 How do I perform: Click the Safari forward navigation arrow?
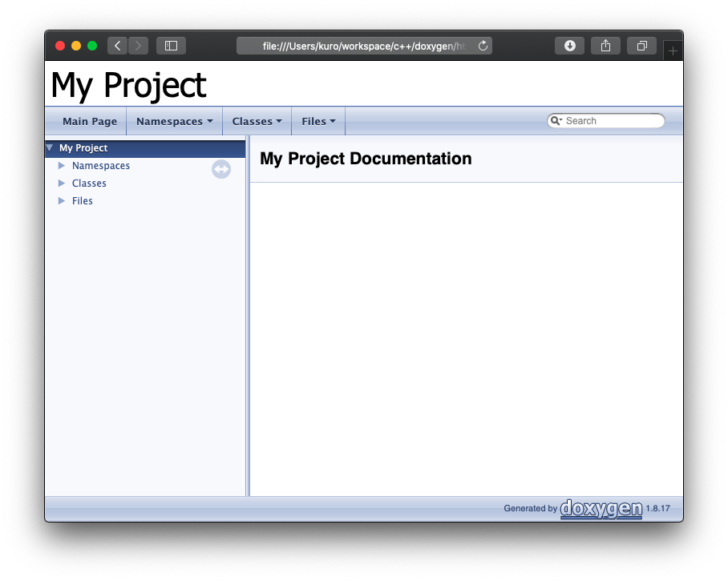139,46
